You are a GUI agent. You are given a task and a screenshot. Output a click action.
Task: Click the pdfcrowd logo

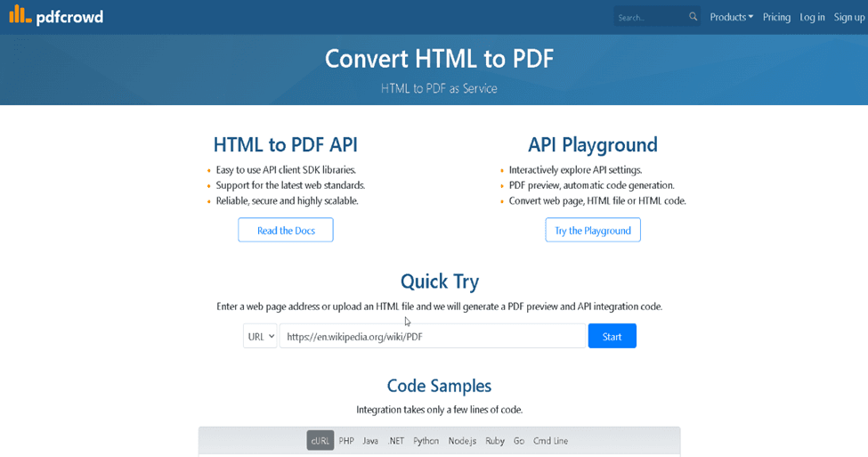click(56, 15)
